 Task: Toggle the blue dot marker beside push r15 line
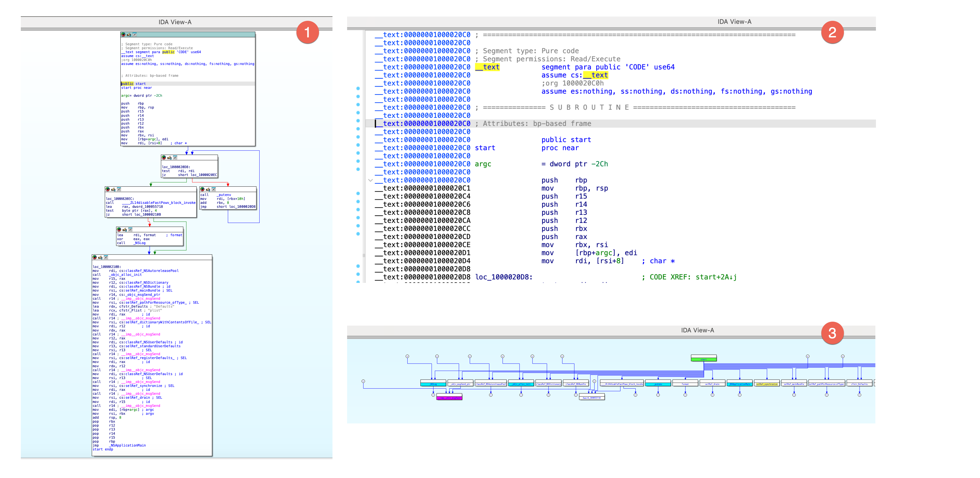point(358,196)
